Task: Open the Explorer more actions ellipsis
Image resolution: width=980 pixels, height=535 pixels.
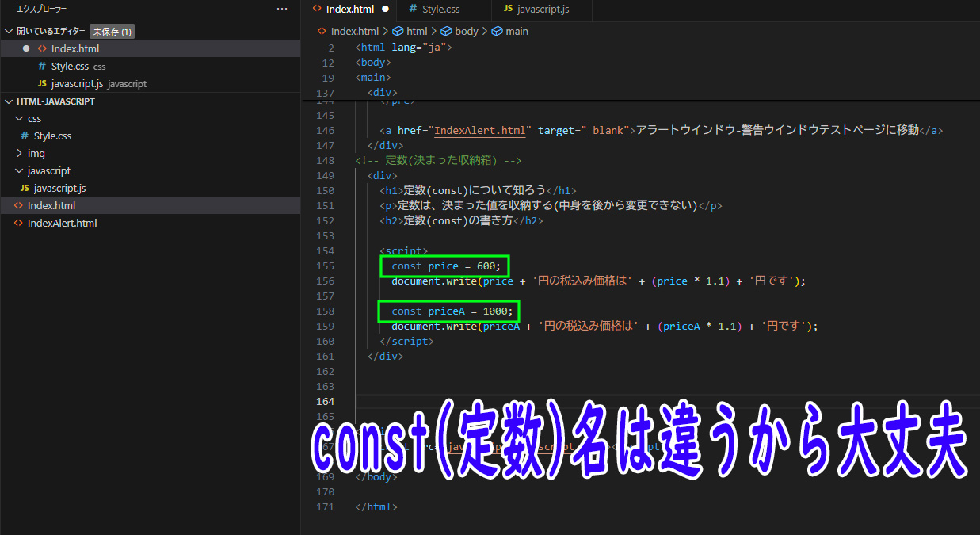Action: [282, 9]
